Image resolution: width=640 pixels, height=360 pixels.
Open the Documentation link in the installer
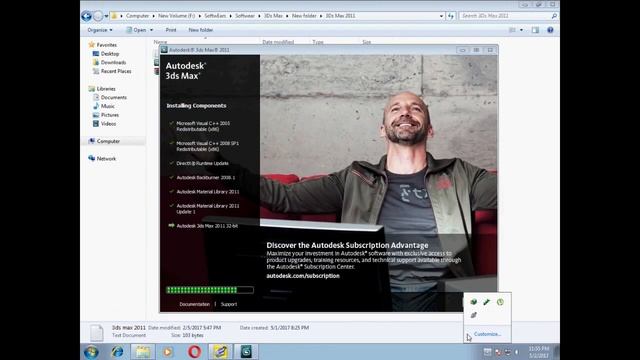tap(194, 304)
